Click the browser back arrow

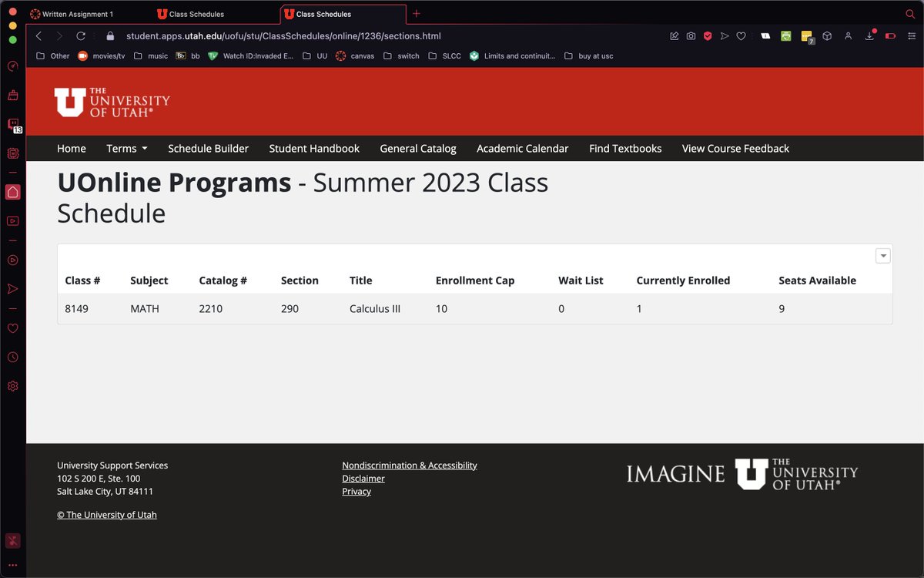coord(39,36)
